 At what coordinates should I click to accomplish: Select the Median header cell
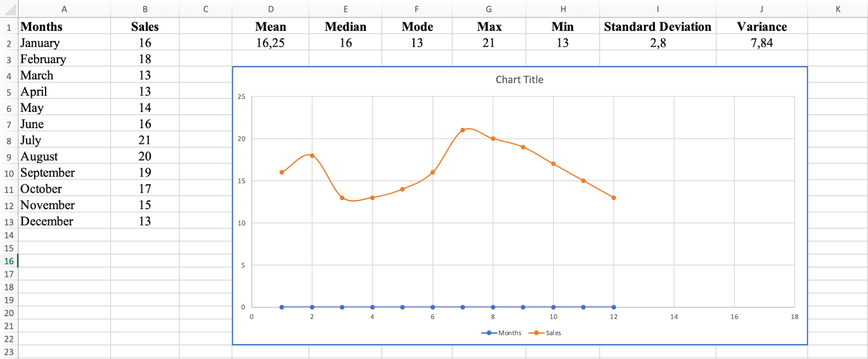pyautogui.click(x=346, y=26)
